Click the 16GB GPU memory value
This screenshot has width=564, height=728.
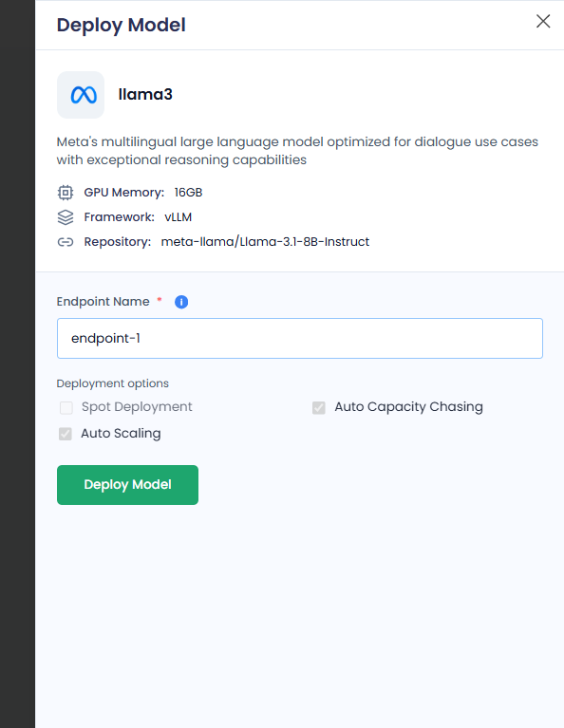point(188,193)
